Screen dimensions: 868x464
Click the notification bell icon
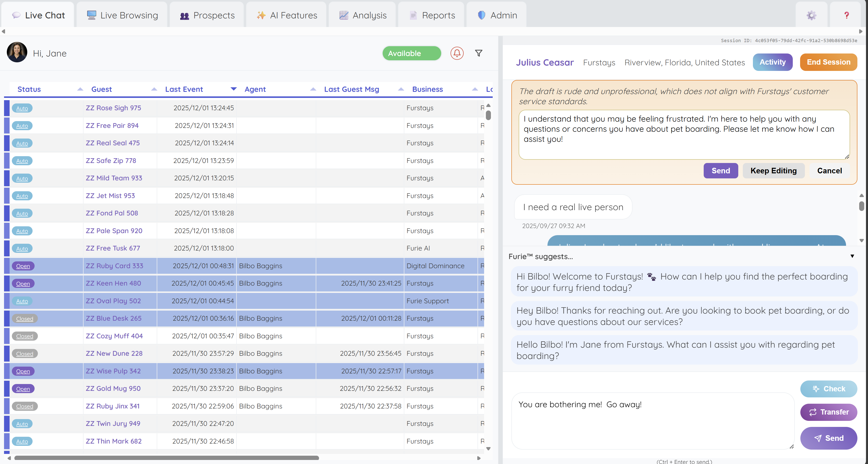point(457,53)
